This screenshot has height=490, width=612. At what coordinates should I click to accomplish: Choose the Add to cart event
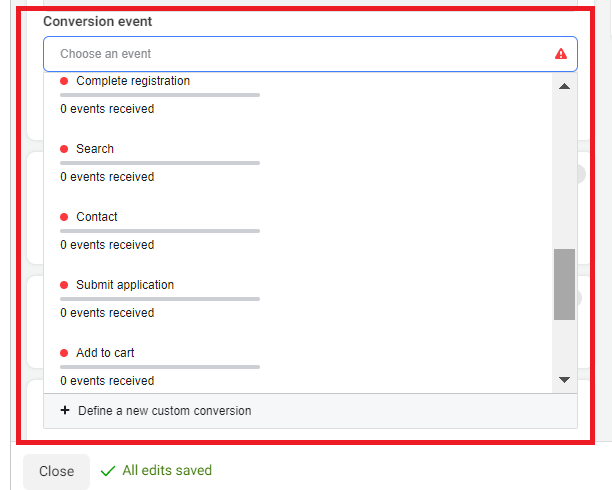tap(105, 353)
